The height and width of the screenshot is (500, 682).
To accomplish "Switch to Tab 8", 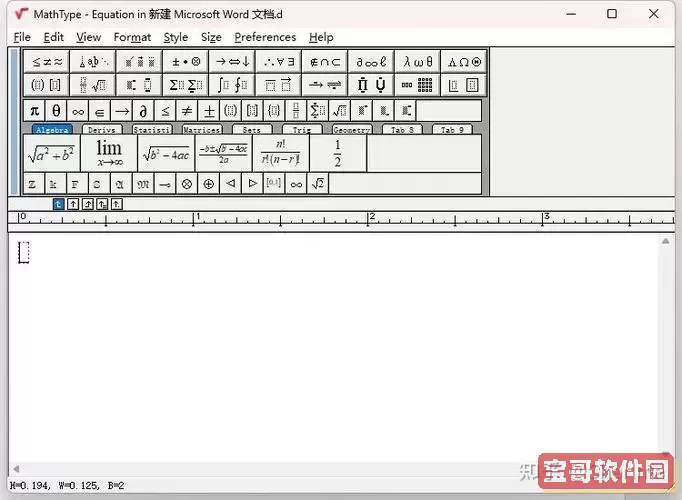I will [x=402, y=129].
